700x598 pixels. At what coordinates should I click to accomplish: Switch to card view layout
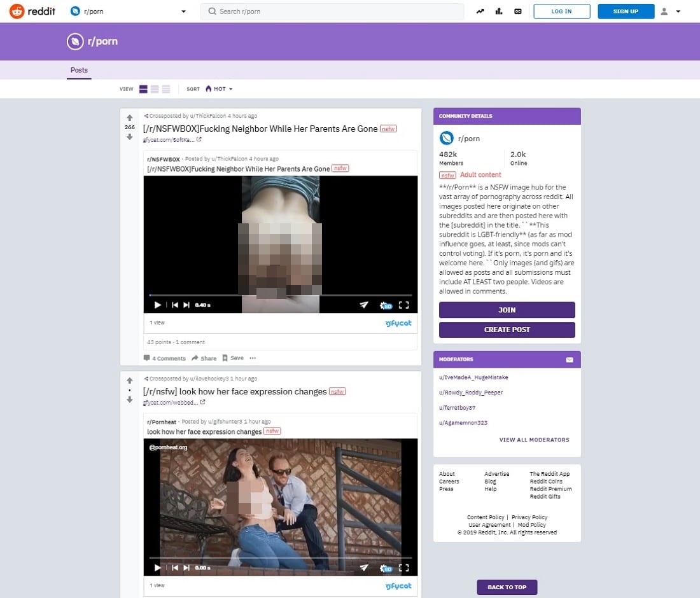[x=144, y=89]
